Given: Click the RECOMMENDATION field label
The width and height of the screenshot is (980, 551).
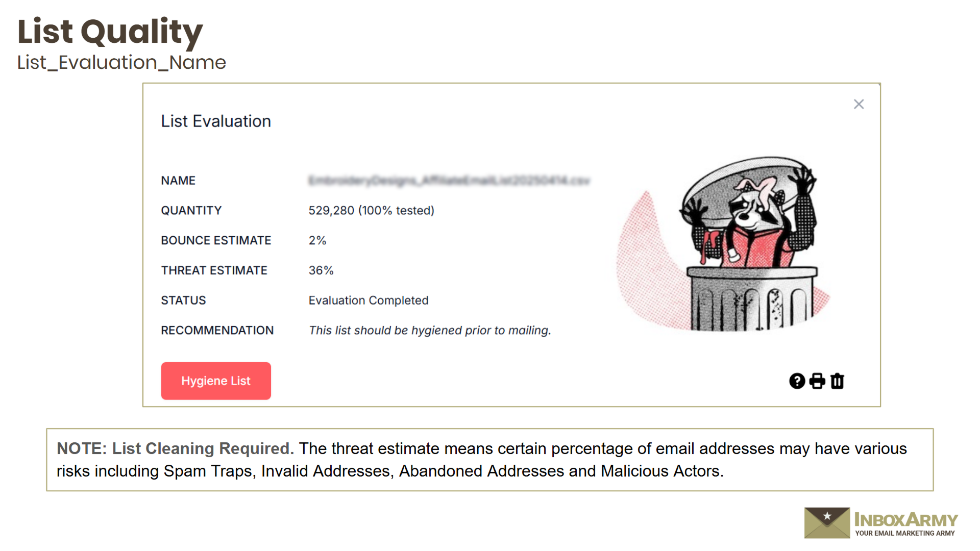Looking at the screenshot, I should [217, 331].
